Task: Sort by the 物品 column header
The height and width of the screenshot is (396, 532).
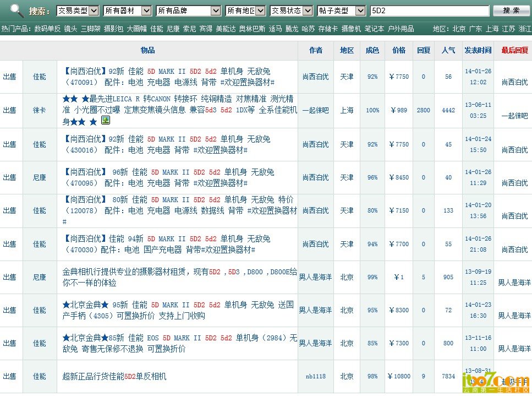Action: click(148, 50)
